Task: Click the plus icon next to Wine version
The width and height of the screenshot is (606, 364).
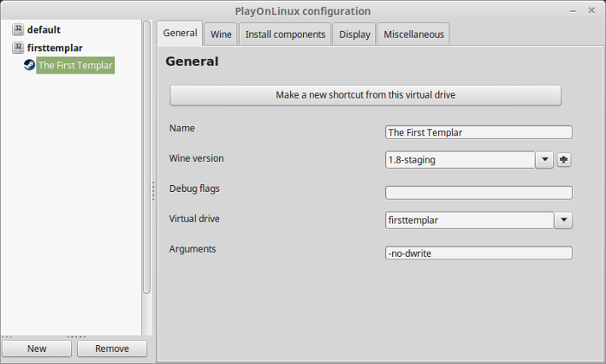Action: click(564, 160)
